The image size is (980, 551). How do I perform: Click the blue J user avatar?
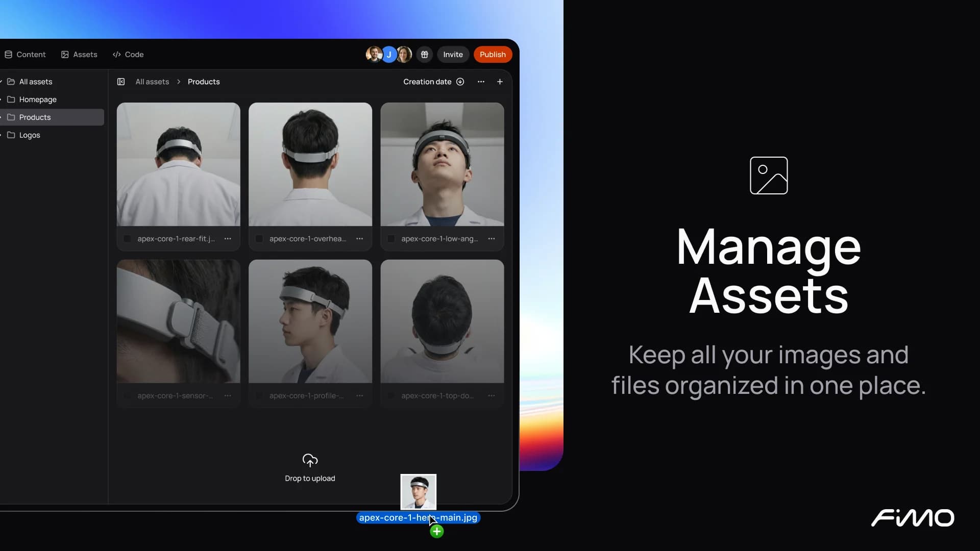(389, 55)
